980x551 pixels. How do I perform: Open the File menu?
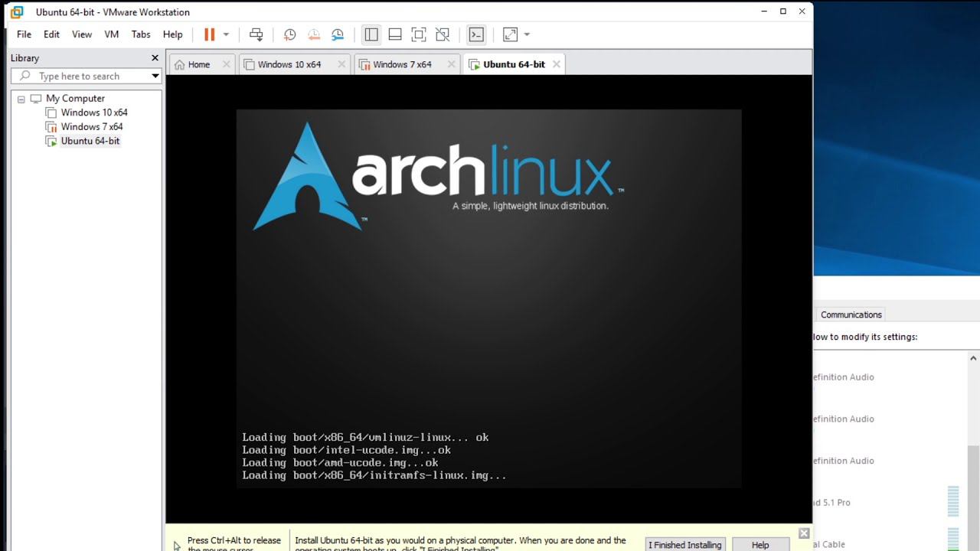coord(24,34)
